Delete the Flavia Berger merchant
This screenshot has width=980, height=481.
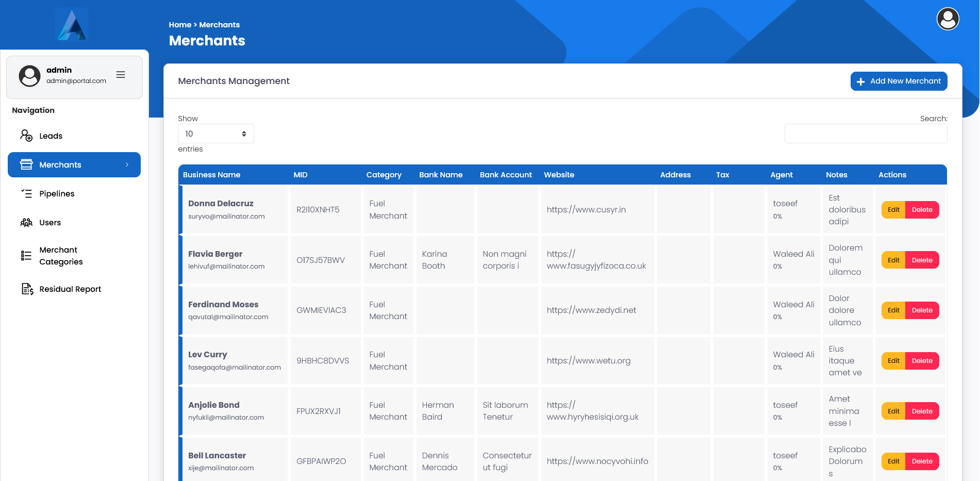click(922, 260)
